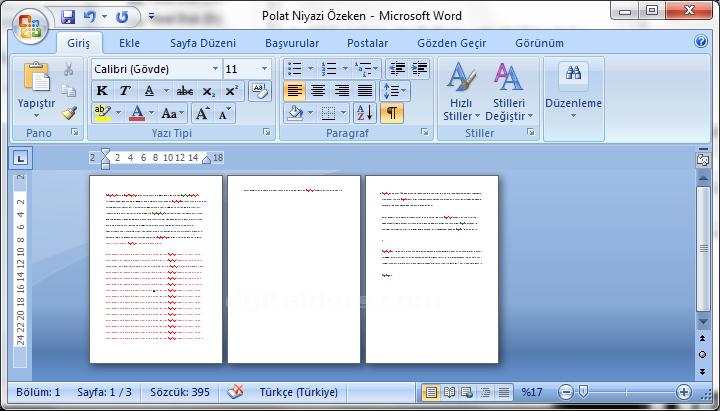The width and height of the screenshot is (720, 411).
Task: Jump to the next page using double-down arrows
Action: click(703, 372)
